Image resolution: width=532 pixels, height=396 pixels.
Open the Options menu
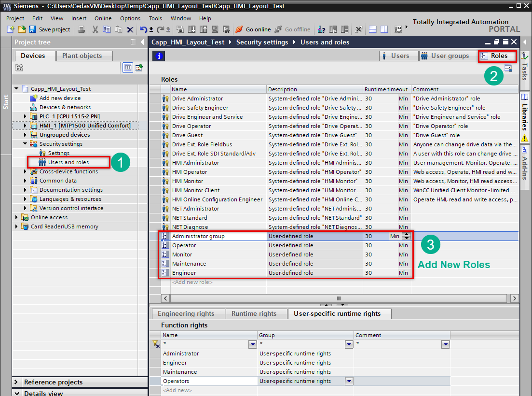click(x=130, y=18)
